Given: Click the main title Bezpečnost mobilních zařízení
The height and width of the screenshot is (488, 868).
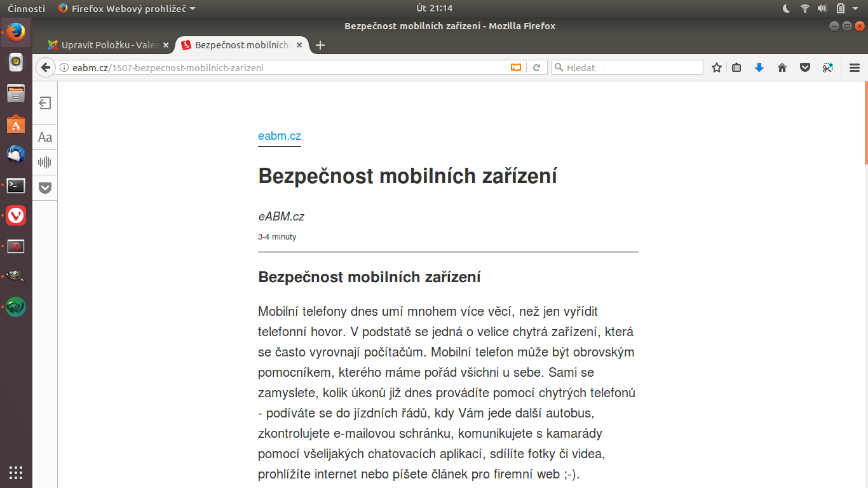Looking at the screenshot, I should 407,175.
